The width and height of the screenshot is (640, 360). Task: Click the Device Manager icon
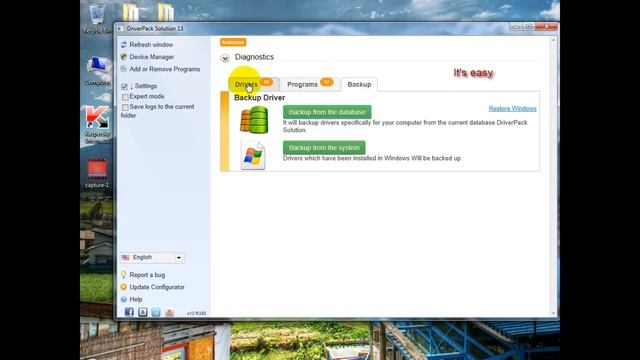tap(124, 57)
